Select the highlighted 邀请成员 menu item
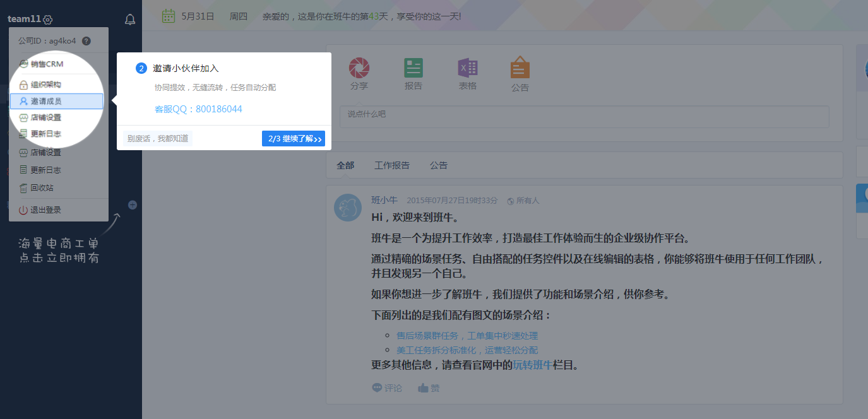 point(56,101)
